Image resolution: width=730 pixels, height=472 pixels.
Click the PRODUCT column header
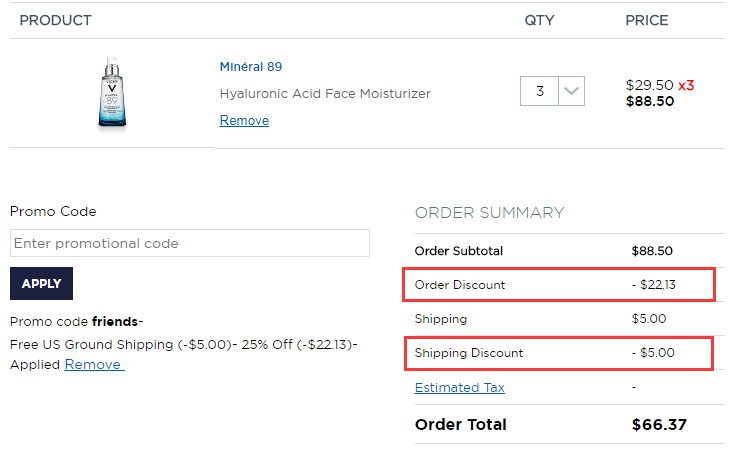tap(55, 20)
